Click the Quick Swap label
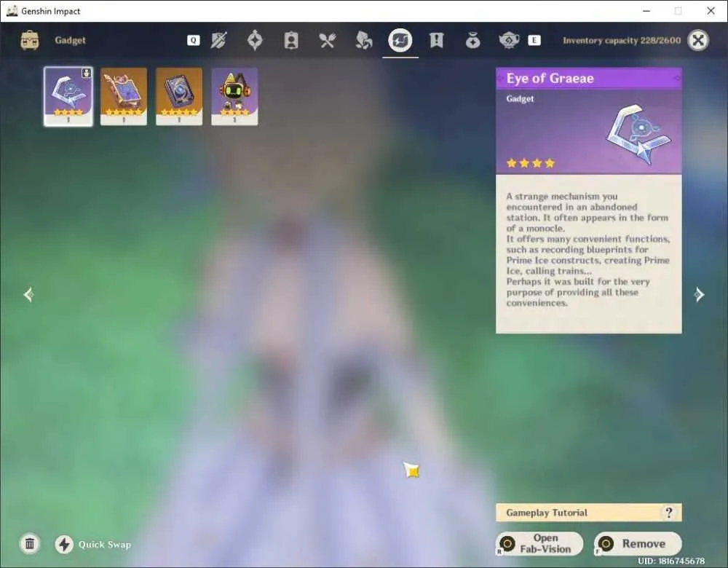This screenshot has width=728, height=568. [105, 544]
